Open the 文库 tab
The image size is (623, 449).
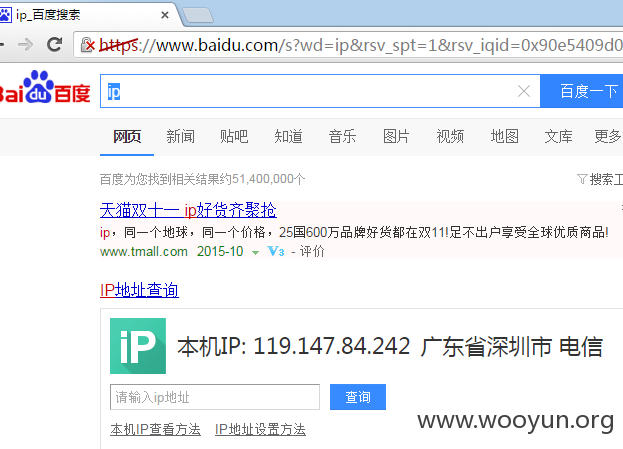(558, 137)
